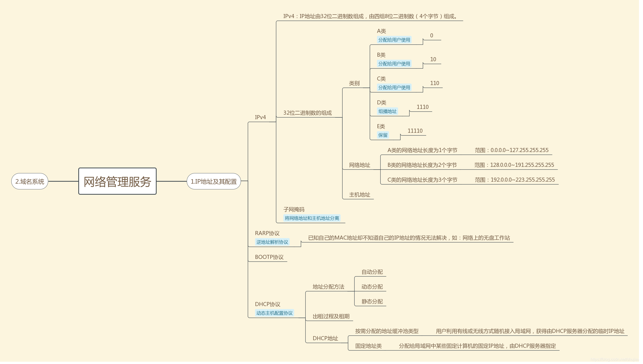The width and height of the screenshot is (643, 364).
Task: Click the IPv4 topic node
Action: 260,117
